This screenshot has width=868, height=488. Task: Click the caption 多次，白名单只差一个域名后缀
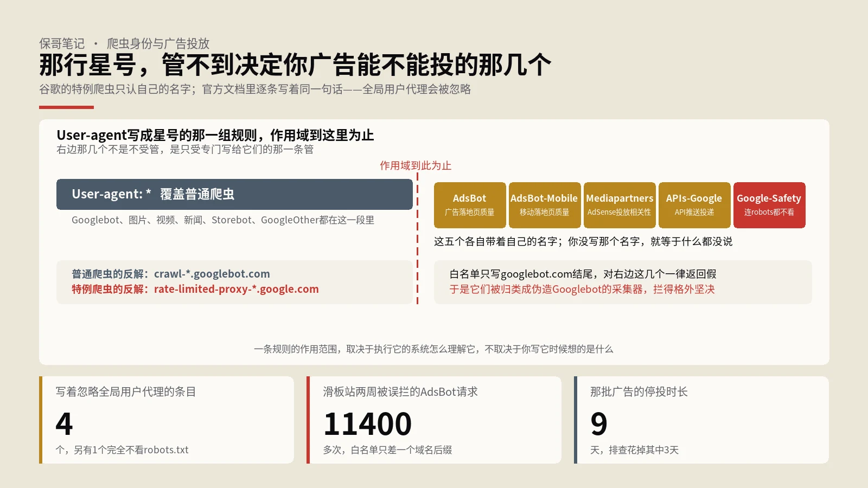tap(387, 450)
